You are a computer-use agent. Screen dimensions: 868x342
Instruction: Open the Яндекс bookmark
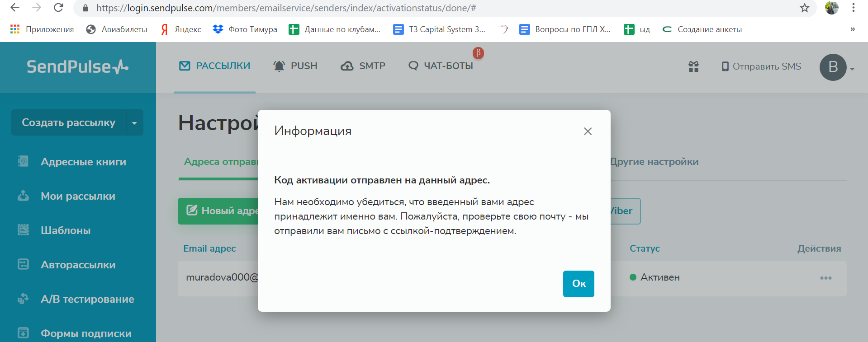tap(181, 29)
